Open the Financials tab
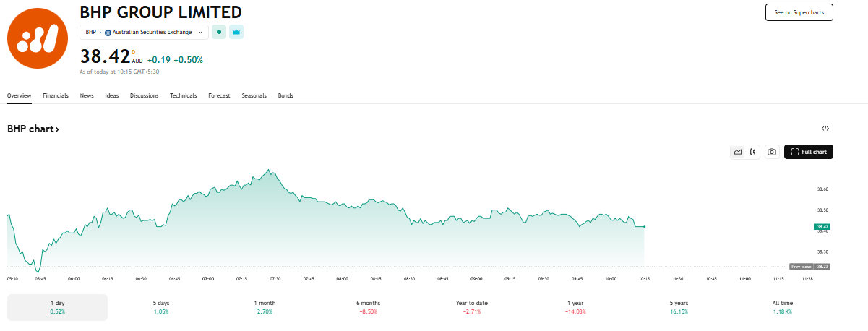This screenshot has width=868, height=331. 56,95
